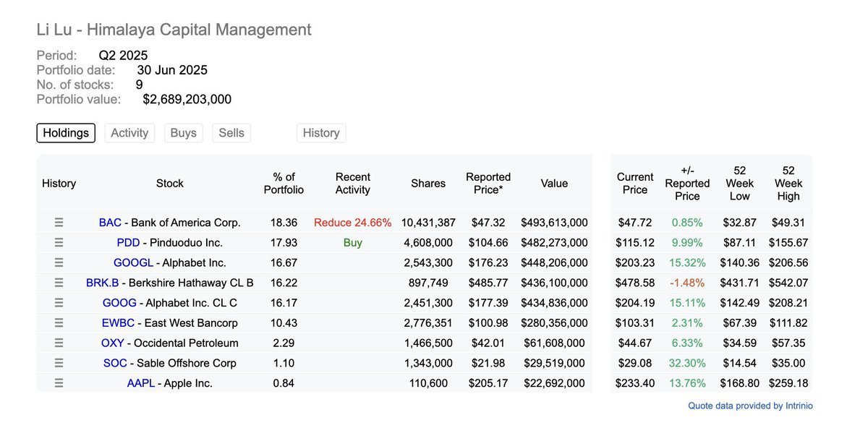Open the History tab

[321, 133]
